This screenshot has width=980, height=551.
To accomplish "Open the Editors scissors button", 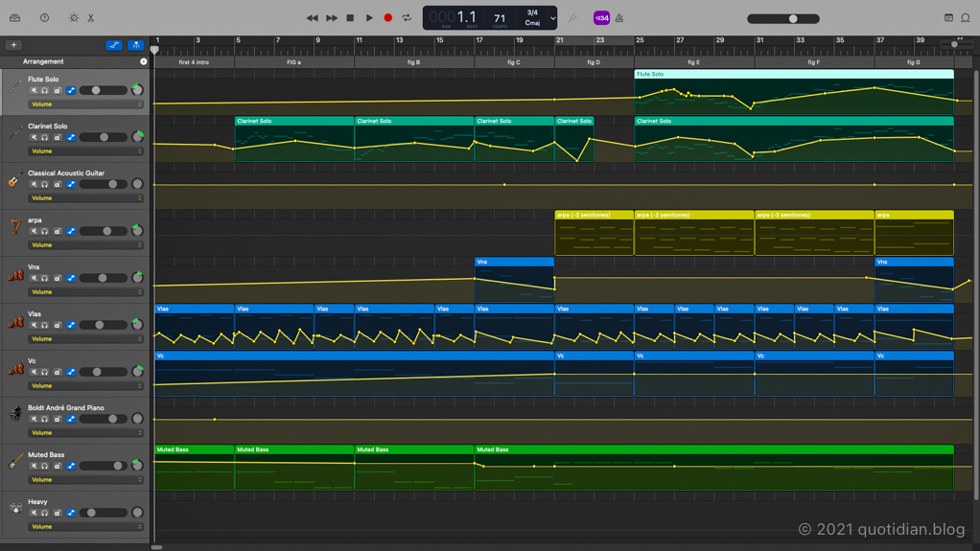I will [91, 18].
